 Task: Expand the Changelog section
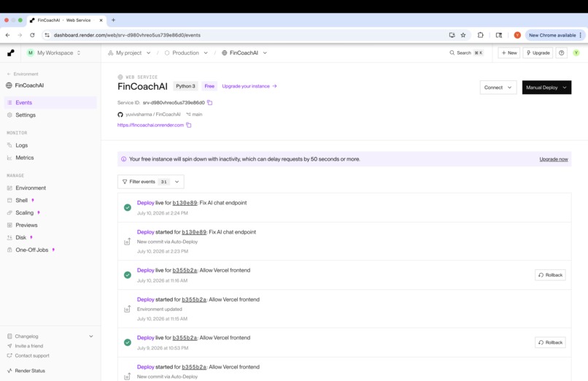click(x=91, y=336)
